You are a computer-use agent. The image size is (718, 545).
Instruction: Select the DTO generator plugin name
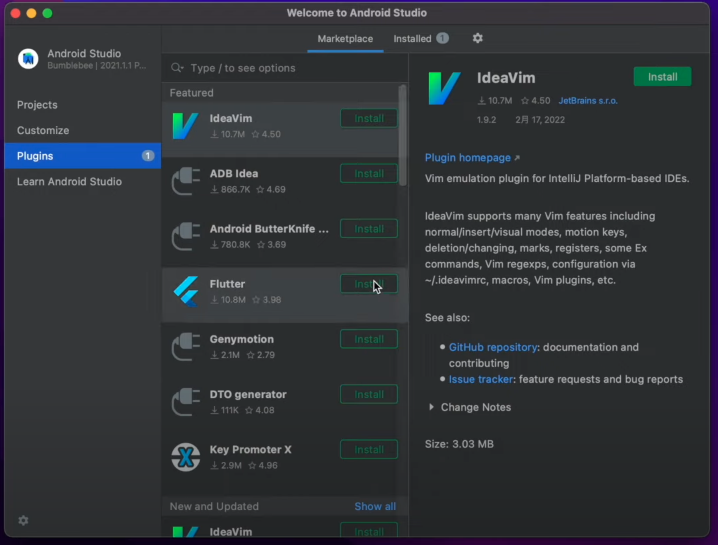coord(248,394)
